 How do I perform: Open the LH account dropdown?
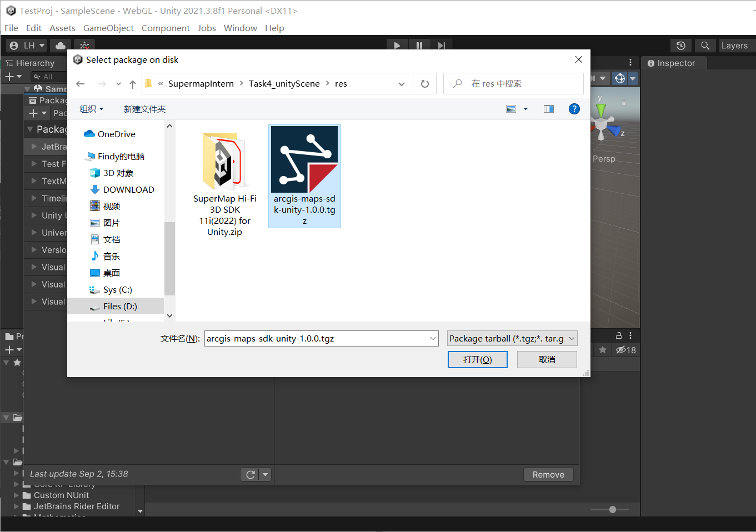click(27, 46)
